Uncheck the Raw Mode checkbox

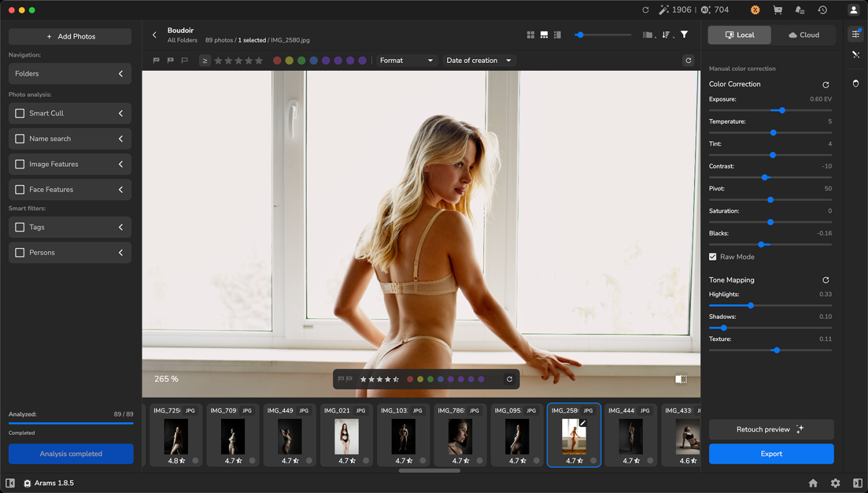pyautogui.click(x=713, y=257)
